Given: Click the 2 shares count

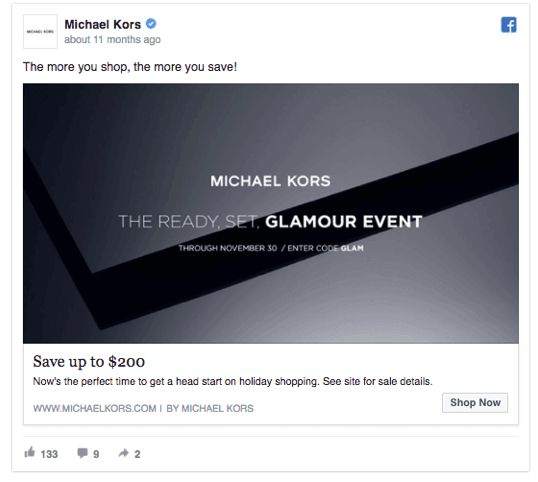Looking at the screenshot, I should [137, 454].
